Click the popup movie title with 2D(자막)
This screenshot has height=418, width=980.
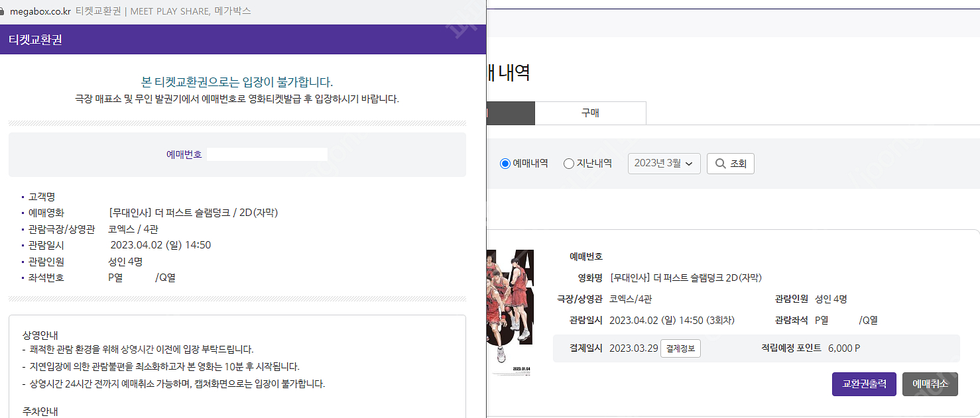click(x=193, y=213)
